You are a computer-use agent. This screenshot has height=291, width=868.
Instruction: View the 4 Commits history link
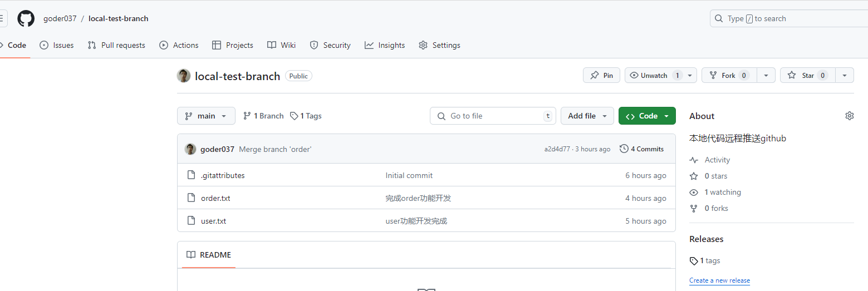[642, 149]
